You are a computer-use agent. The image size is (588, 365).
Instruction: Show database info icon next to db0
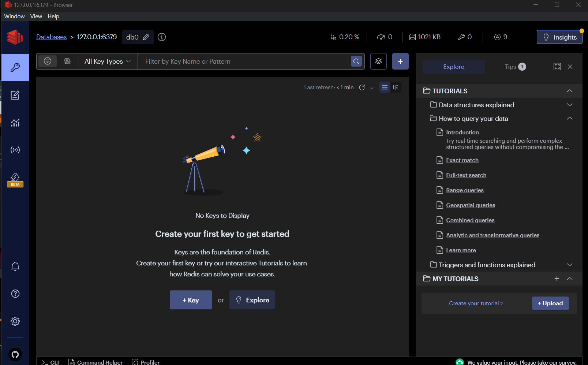tap(162, 37)
